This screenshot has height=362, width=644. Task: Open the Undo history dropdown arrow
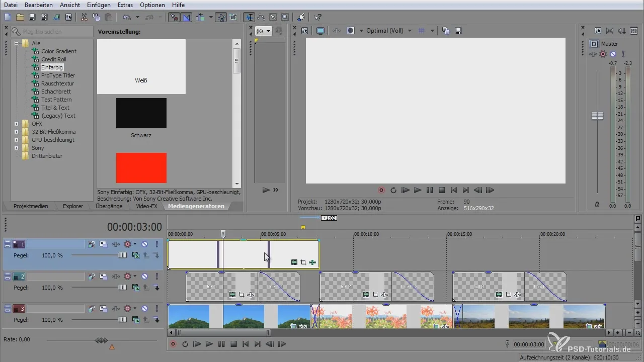(137, 17)
